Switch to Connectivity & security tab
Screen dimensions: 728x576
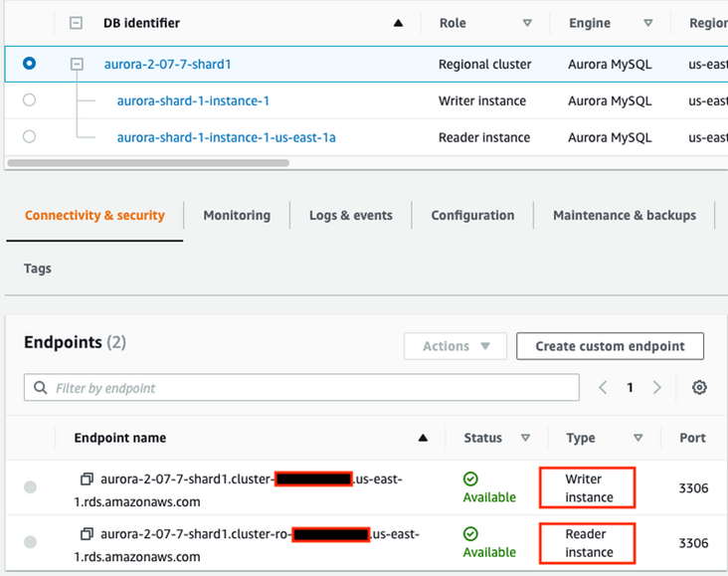tap(94, 215)
